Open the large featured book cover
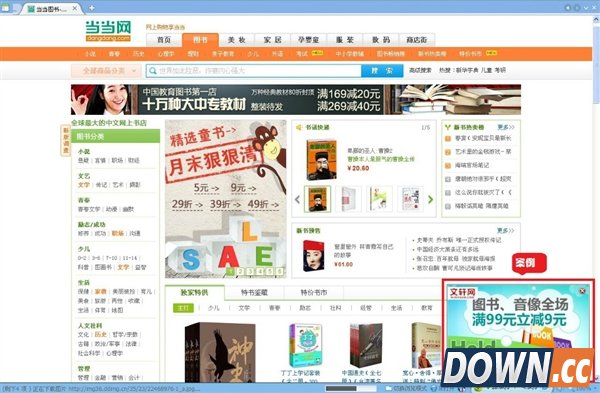The width and height of the screenshot is (600, 393). [321, 160]
